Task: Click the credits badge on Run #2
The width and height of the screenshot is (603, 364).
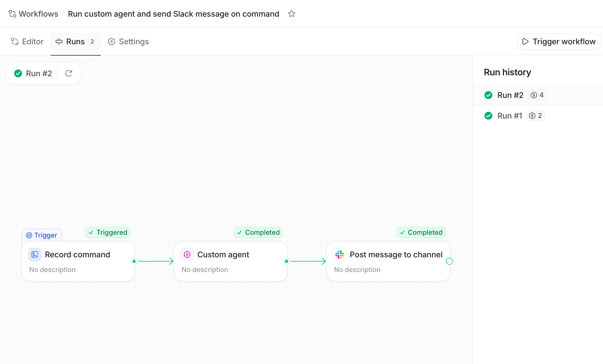Action: [x=537, y=95]
